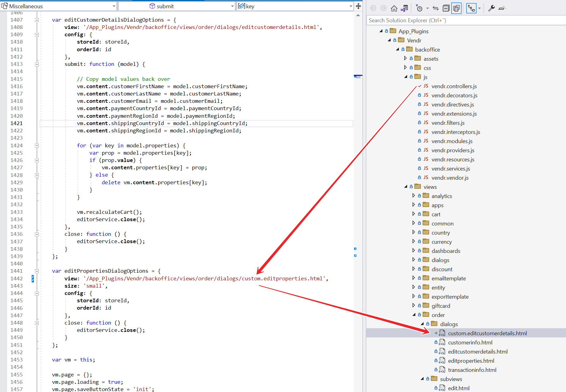The width and height of the screenshot is (566, 392).
Task: Go to Solution Explorer Home
Action: click(394, 8)
